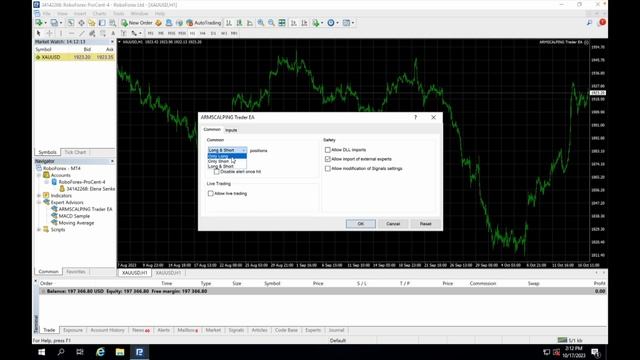This screenshot has height=360, width=640.
Task: Expand the Indicators node in Navigator
Action: point(39,196)
